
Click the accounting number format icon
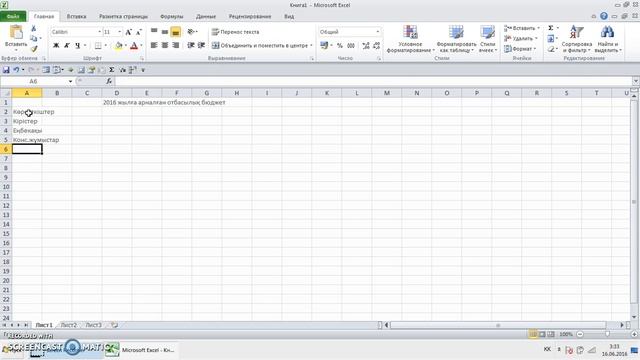click(x=324, y=45)
